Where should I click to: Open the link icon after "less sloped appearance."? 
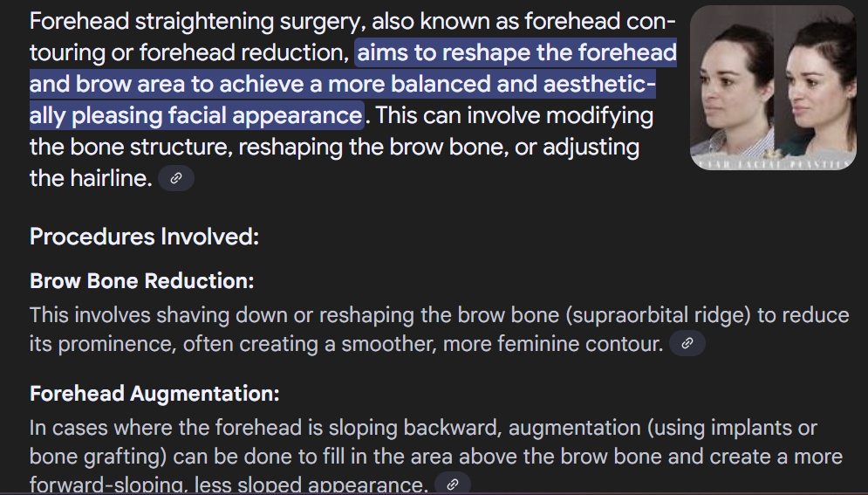tap(452, 484)
